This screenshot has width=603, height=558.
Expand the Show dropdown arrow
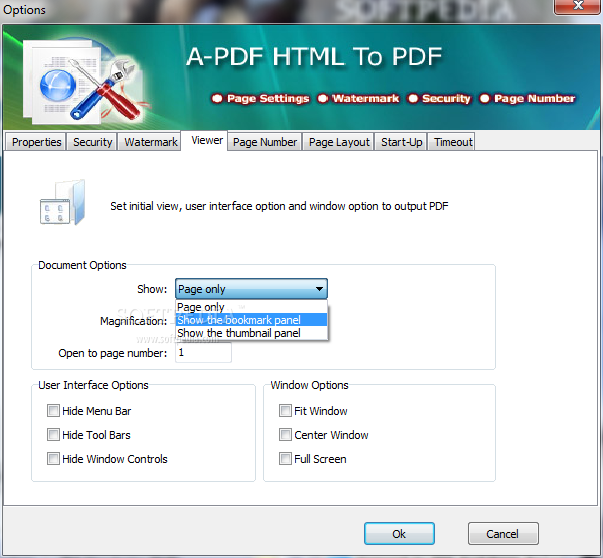pyautogui.click(x=319, y=289)
